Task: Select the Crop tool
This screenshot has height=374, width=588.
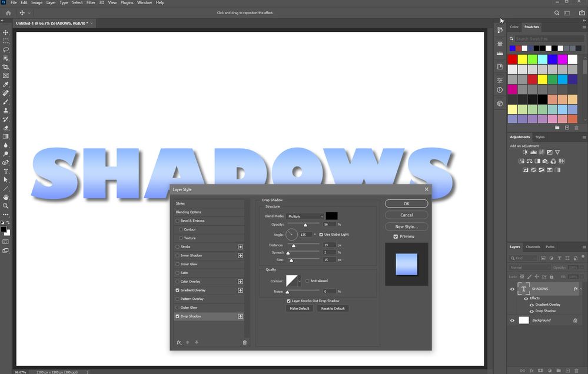Action: click(6, 67)
